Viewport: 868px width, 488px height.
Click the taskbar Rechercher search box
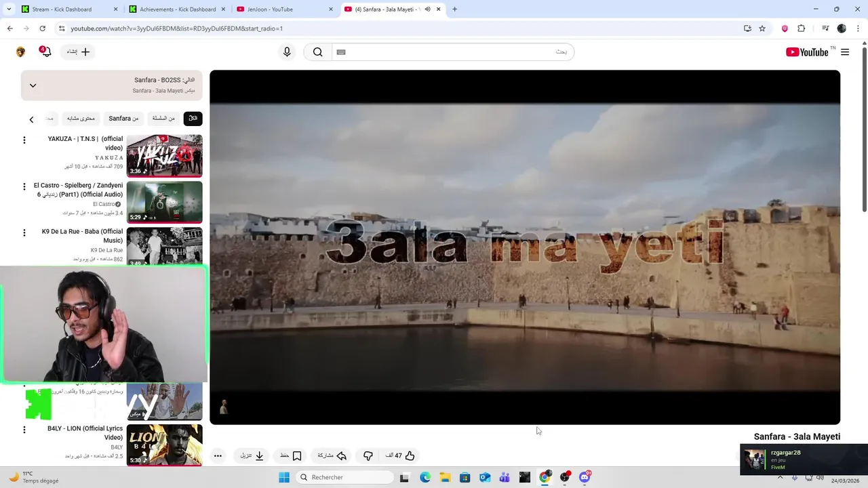(x=344, y=477)
